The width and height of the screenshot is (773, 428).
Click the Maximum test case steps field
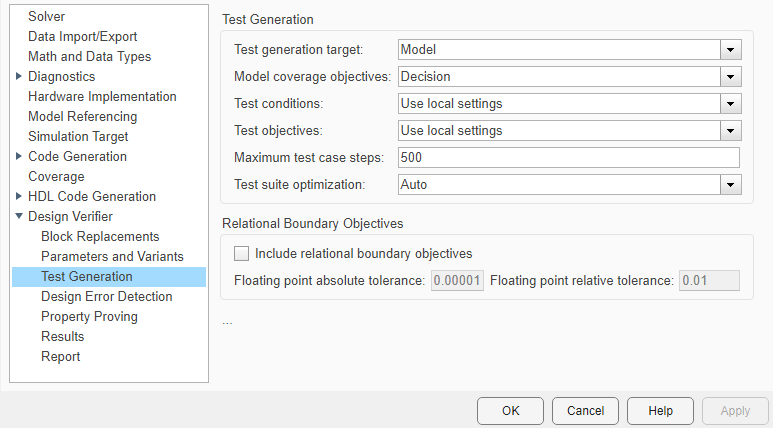(x=567, y=157)
